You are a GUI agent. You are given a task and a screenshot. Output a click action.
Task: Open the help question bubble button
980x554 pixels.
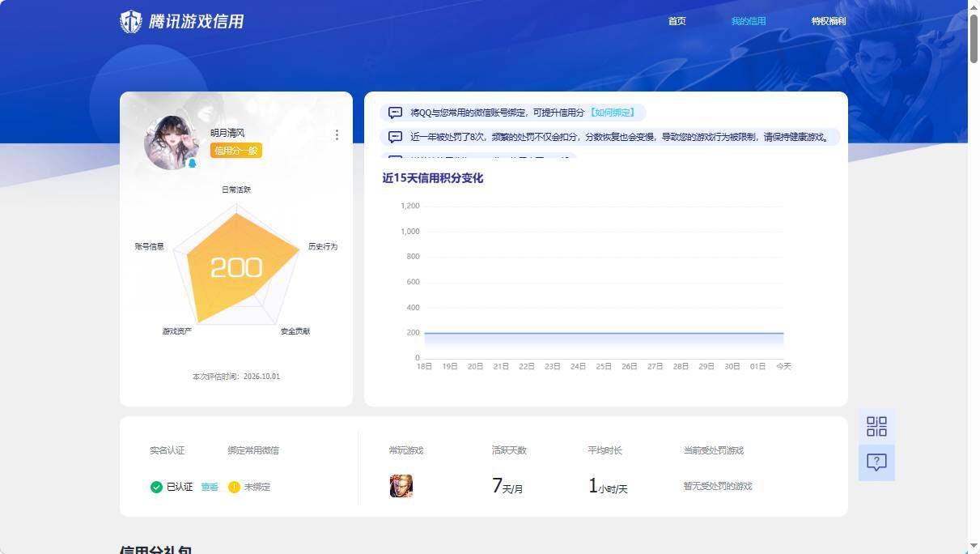(x=876, y=462)
